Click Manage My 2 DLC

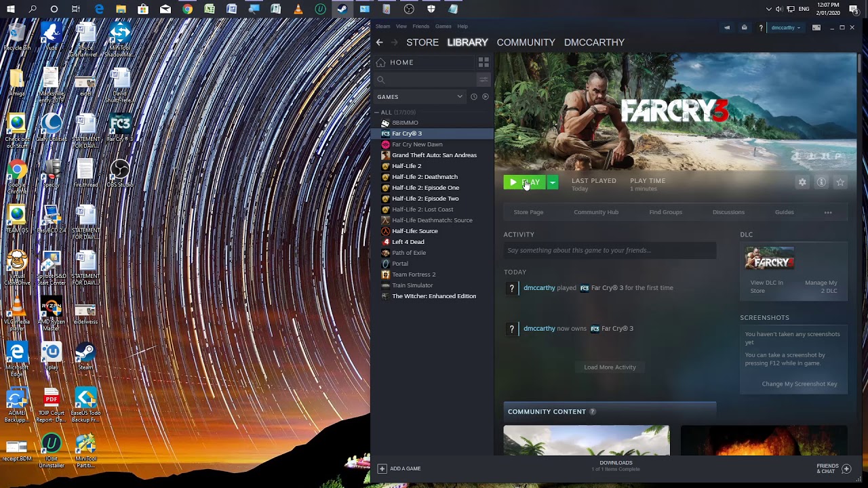click(x=821, y=287)
